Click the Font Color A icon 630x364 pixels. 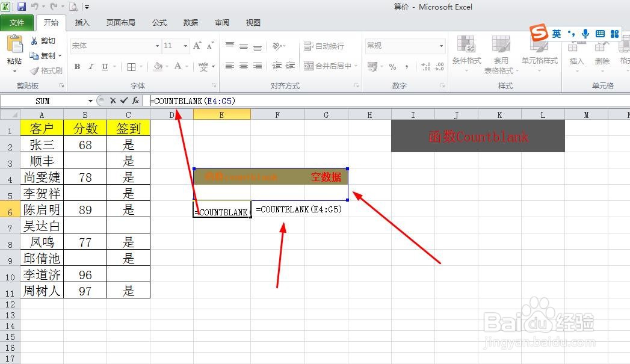(178, 66)
